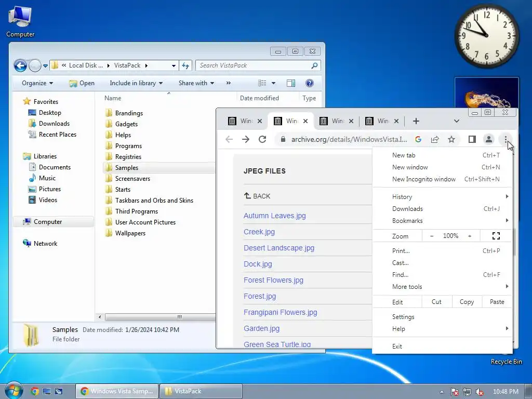Viewport: 532px width, 399px height.
Task: Show the preview pane in Explorer
Action: [x=291, y=83]
